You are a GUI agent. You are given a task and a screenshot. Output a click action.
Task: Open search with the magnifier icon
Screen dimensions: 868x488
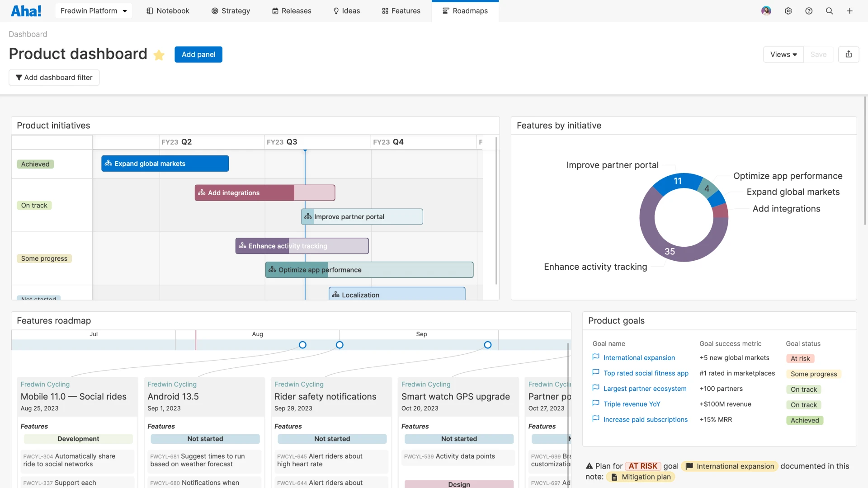point(830,10)
